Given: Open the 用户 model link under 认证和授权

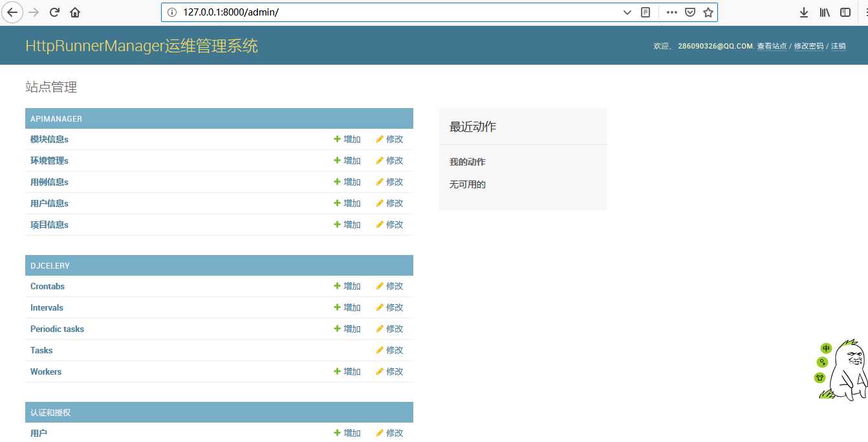Looking at the screenshot, I should (x=39, y=433).
